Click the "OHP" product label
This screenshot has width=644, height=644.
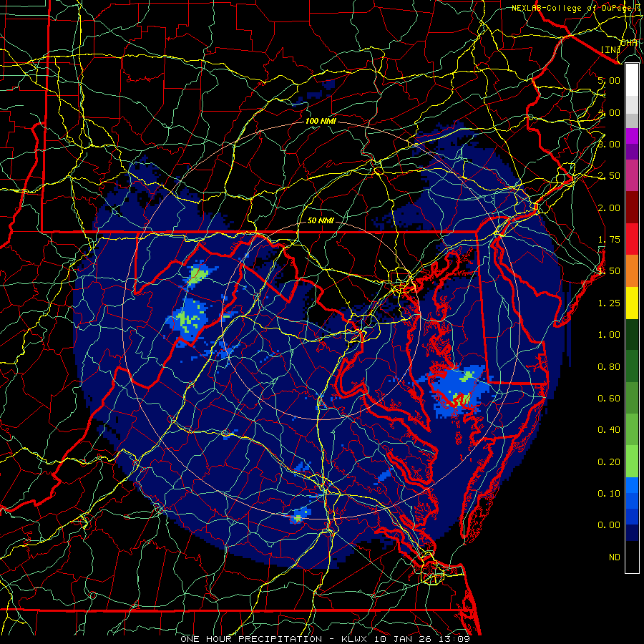[629, 43]
